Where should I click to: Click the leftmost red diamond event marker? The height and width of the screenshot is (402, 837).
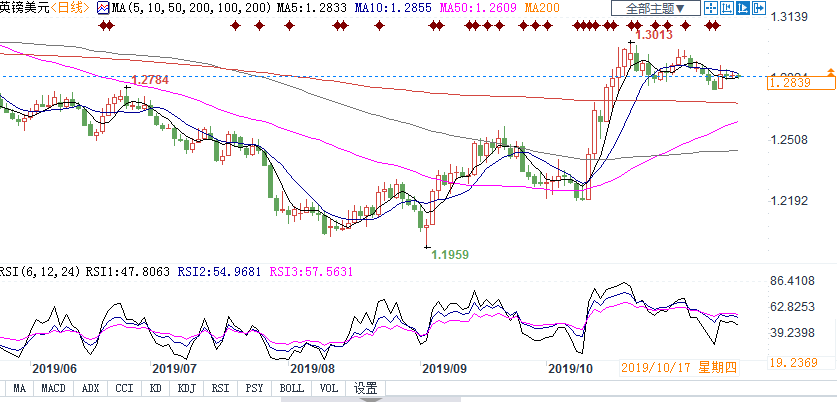click(x=99, y=23)
